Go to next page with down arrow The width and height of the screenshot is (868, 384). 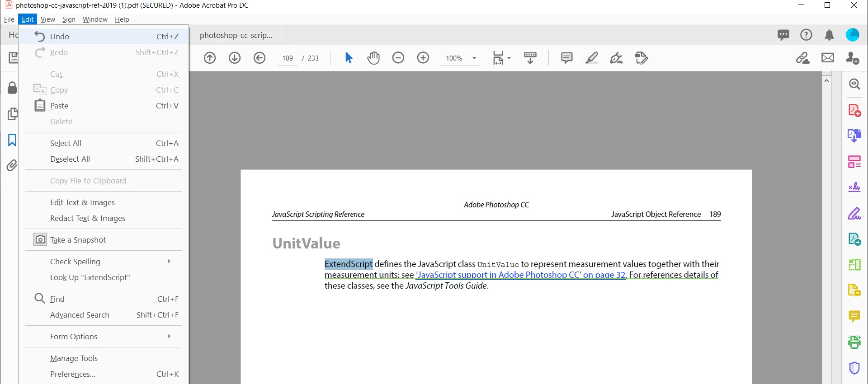pyautogui.click(x=235, y=58)
